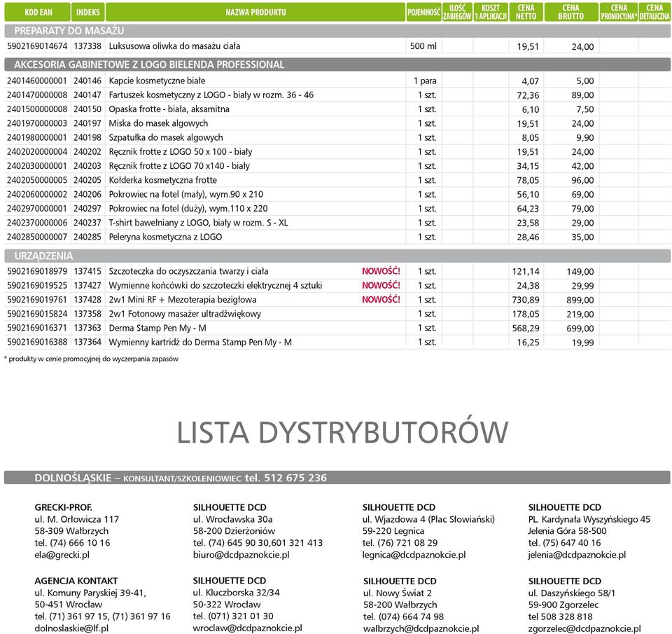
Task: Open email ela@grecki.pl
Action: pos(62,555)
